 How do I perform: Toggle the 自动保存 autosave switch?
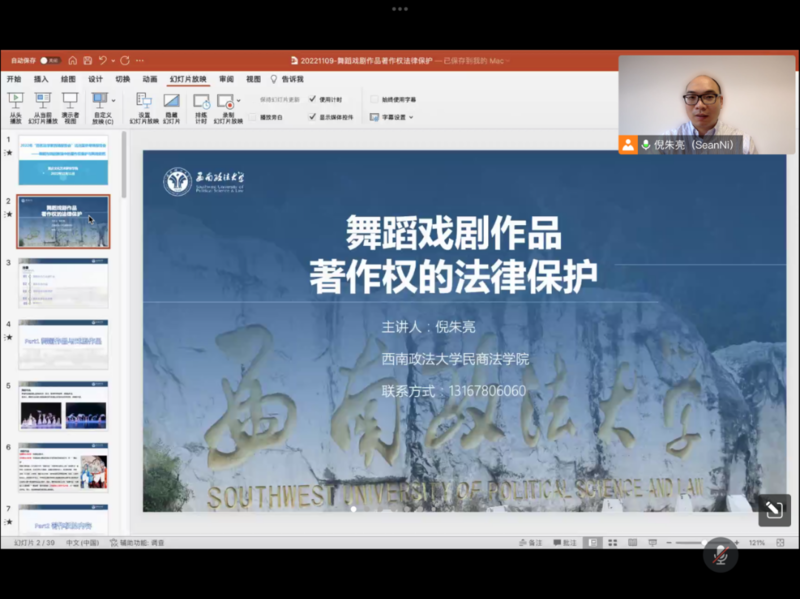coord(50,60)
